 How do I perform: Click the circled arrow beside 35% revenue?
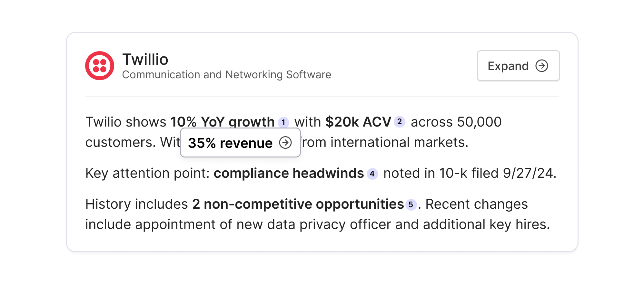click(x=285, y=142)
